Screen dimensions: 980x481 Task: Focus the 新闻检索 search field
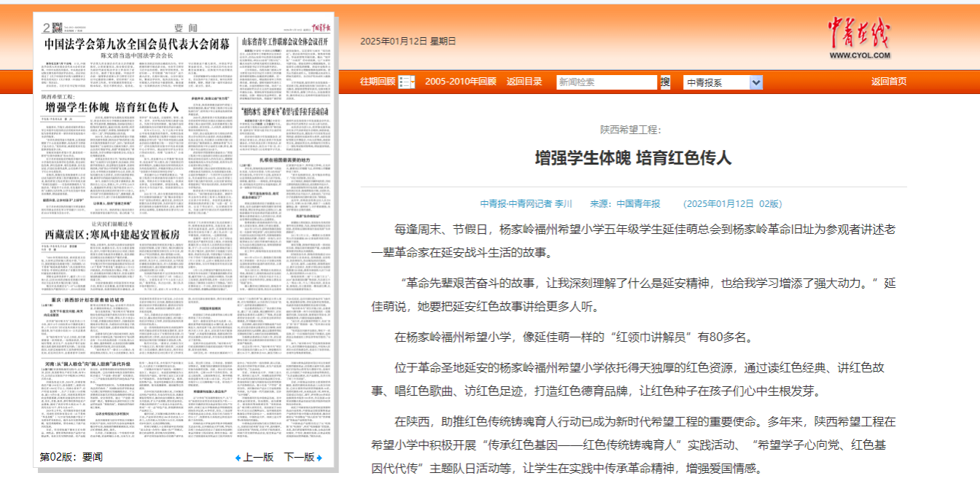[607, 82]
